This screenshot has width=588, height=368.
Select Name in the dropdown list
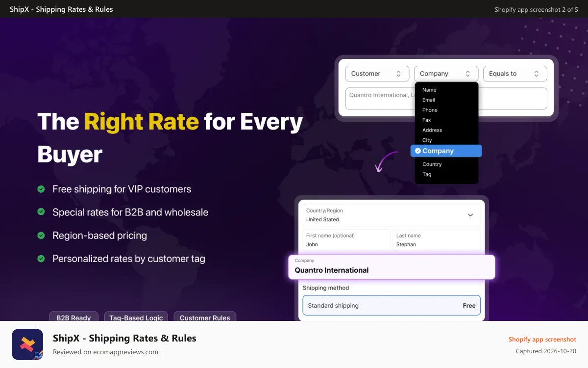[429, 90]
